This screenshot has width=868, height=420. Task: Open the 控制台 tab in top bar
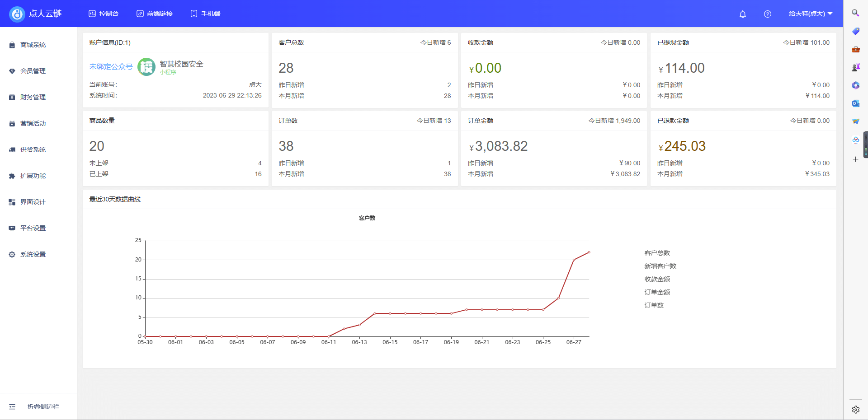(x=104, y=14)
